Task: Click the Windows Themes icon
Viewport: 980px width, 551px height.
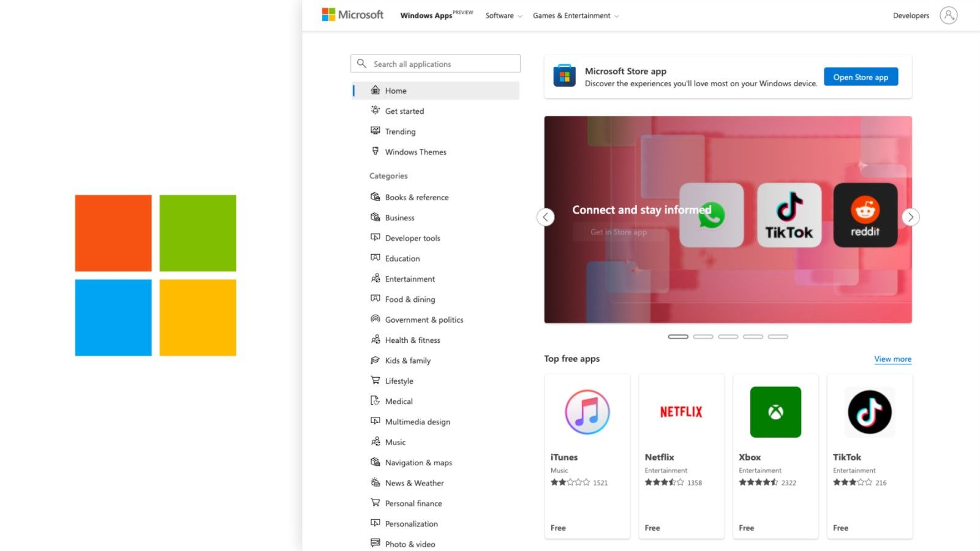Action: click(x=375, y=151)
